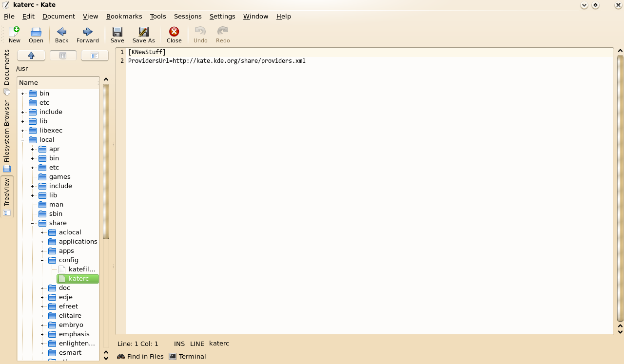
Task: Click the editor scroll-up arrow
Action: point(620,51)
